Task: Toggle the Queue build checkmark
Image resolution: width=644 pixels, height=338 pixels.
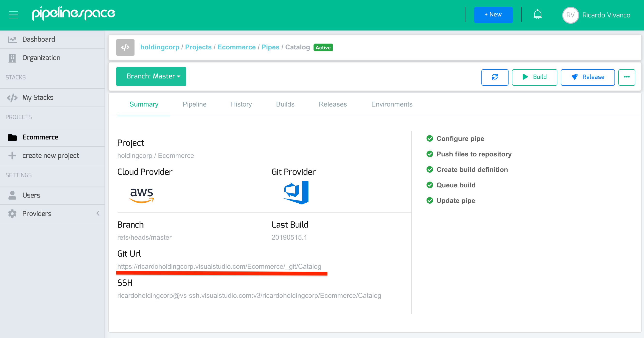Action: [430, 185]
